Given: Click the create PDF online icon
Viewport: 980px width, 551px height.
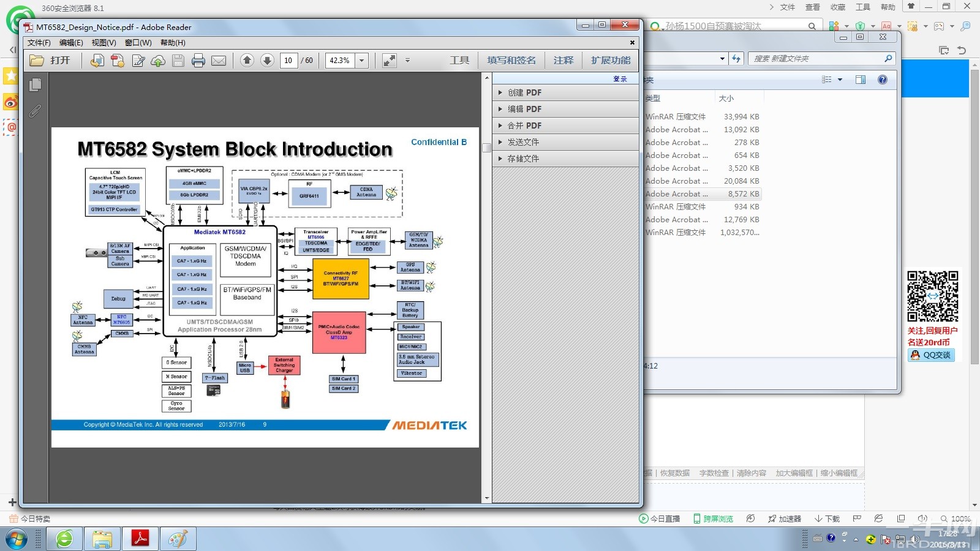Looking at the screenshot, I should point(118,61).
